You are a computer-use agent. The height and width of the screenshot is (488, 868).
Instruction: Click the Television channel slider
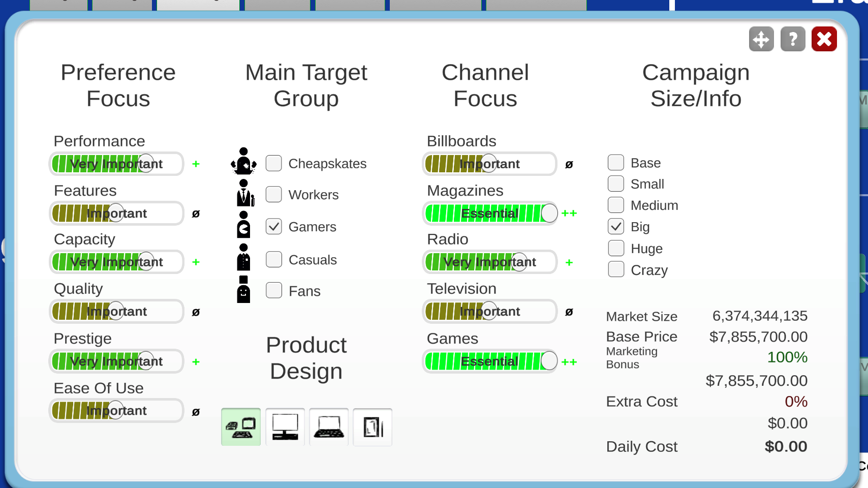pyautogui.click(x=490, y=311)
